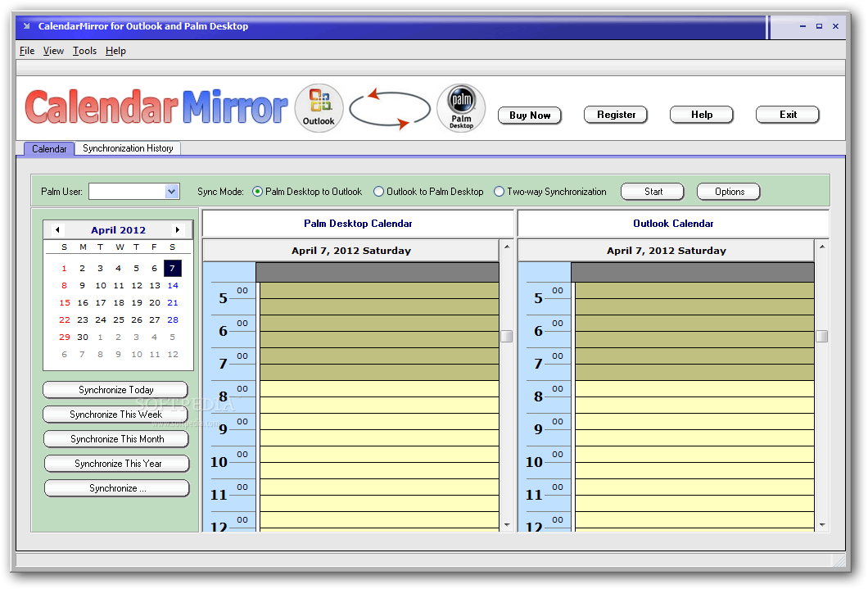Click the Synchronize ... button
The width and height of the screenshot is (868, 589).
[x=117, y=488]
